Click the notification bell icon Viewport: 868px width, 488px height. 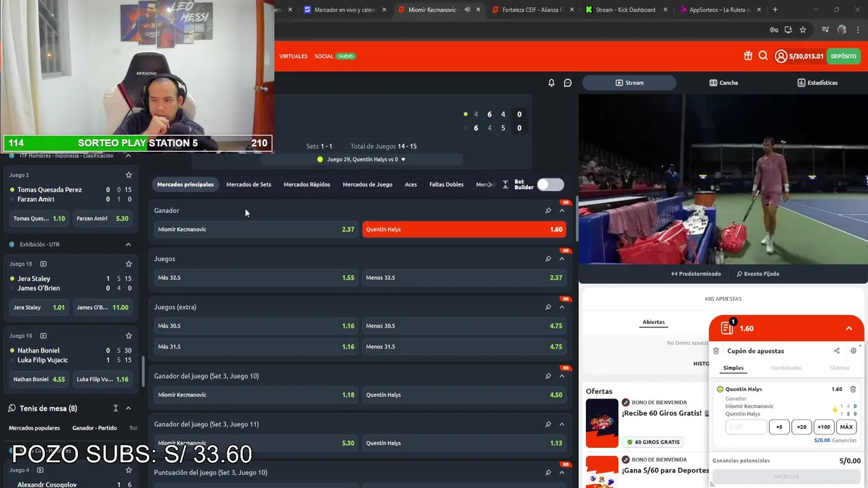(551, 83)
